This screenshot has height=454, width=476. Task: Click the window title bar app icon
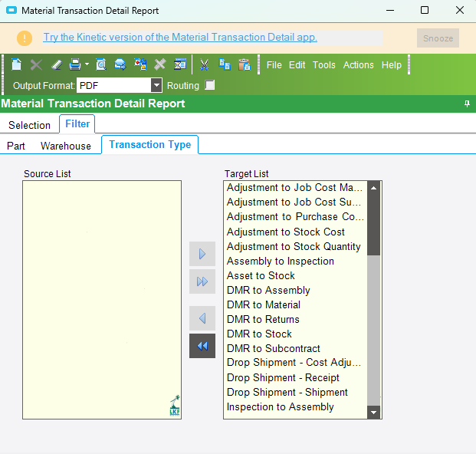[11, 10]
